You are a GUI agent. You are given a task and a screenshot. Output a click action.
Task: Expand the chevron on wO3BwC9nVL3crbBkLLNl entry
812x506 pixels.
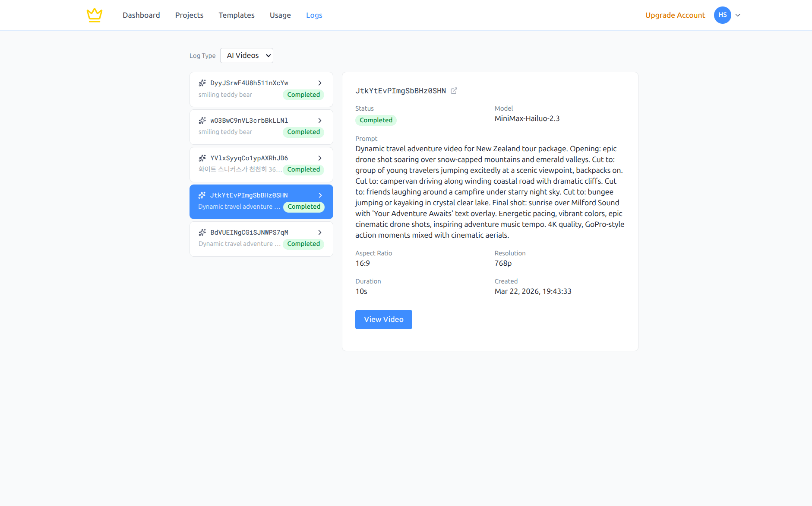tap(319, 120)
